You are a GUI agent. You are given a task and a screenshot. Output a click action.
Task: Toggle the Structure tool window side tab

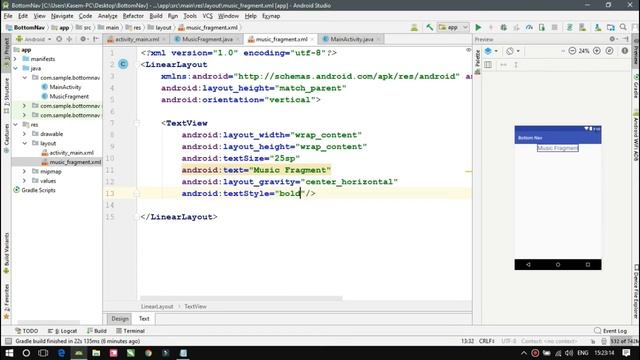[x=6, y=95]
